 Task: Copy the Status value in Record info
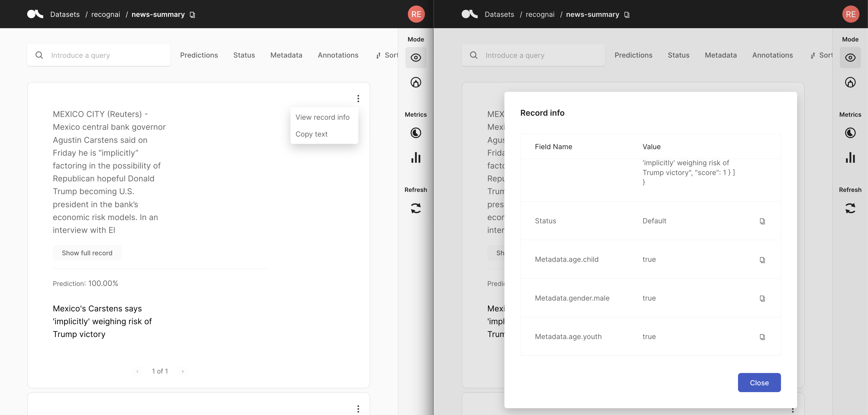(762, 221)
